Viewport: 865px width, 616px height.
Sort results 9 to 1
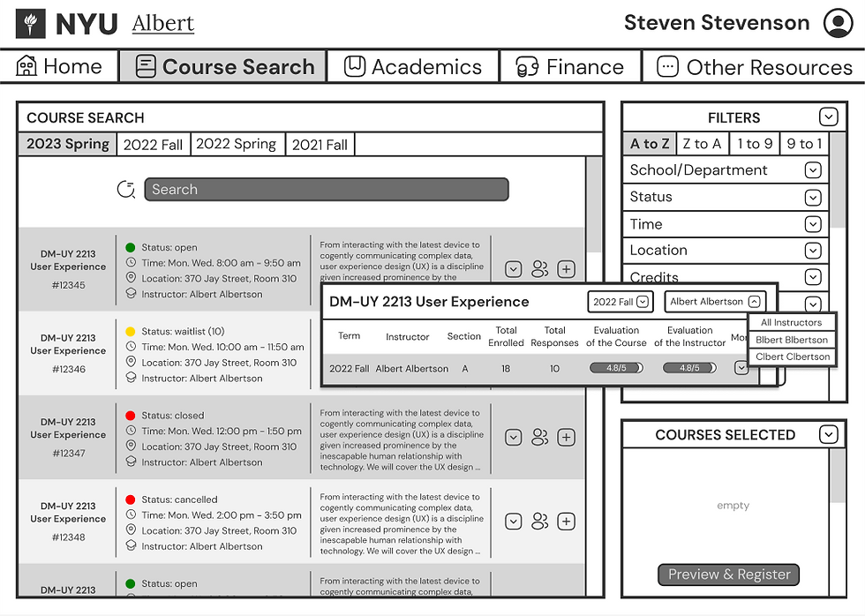804,144
